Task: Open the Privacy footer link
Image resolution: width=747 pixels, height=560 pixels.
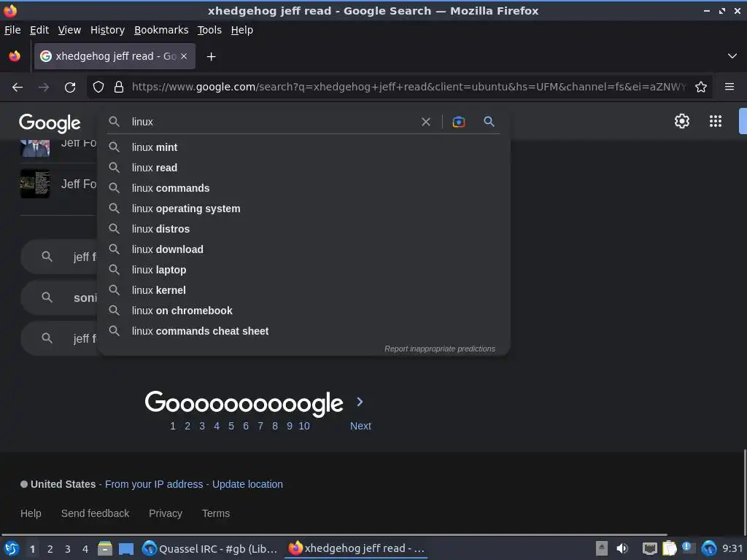Action: click(166, 513)
